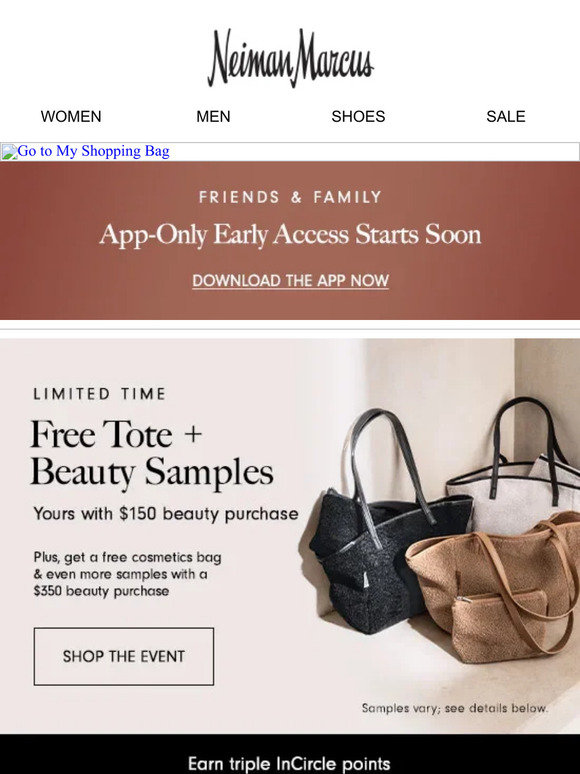This screenshot has width=580, height=774.
Task: Open the WOMEN category
Action: 71,116
